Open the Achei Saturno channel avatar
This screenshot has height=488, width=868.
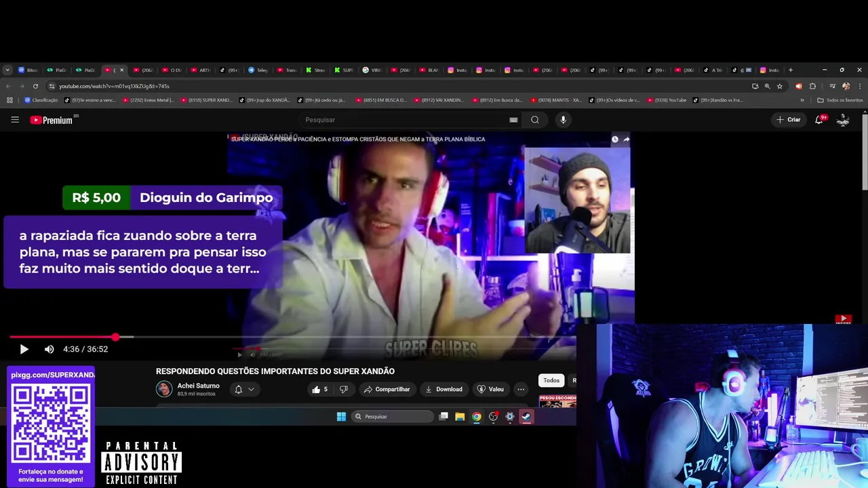(x=164, y=389)
